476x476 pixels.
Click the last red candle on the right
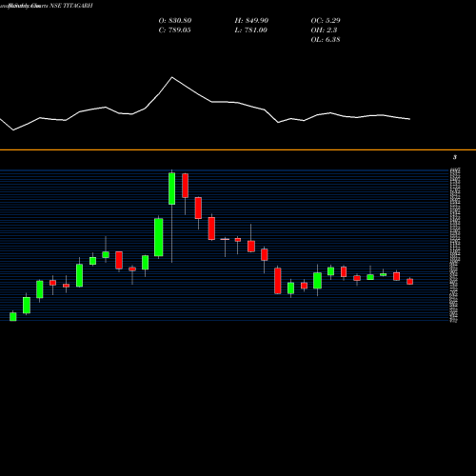(410, 282)
